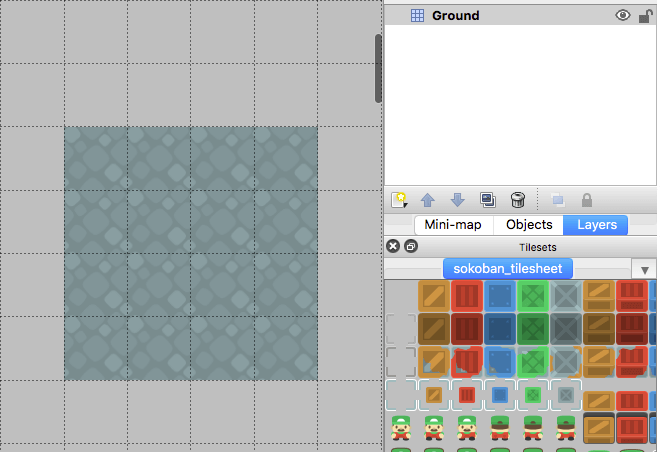
Task: Select the dark red crate tile
Action: click(x=467, y=329)
